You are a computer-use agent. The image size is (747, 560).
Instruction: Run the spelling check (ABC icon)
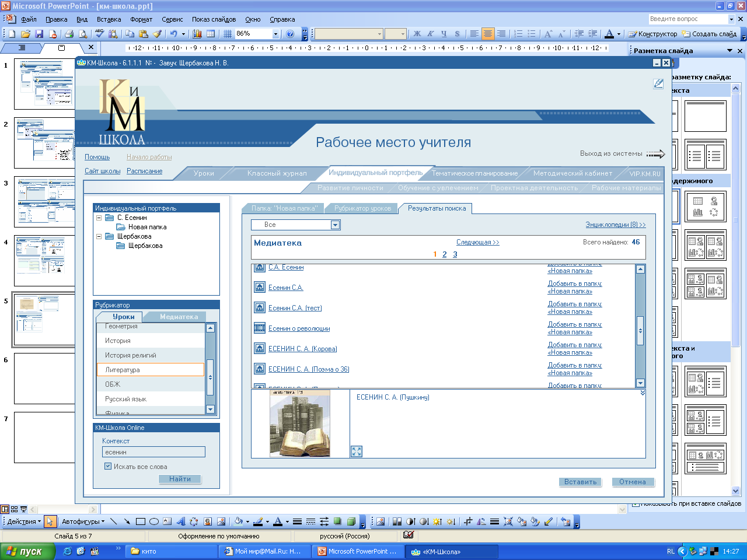point(100,34)
